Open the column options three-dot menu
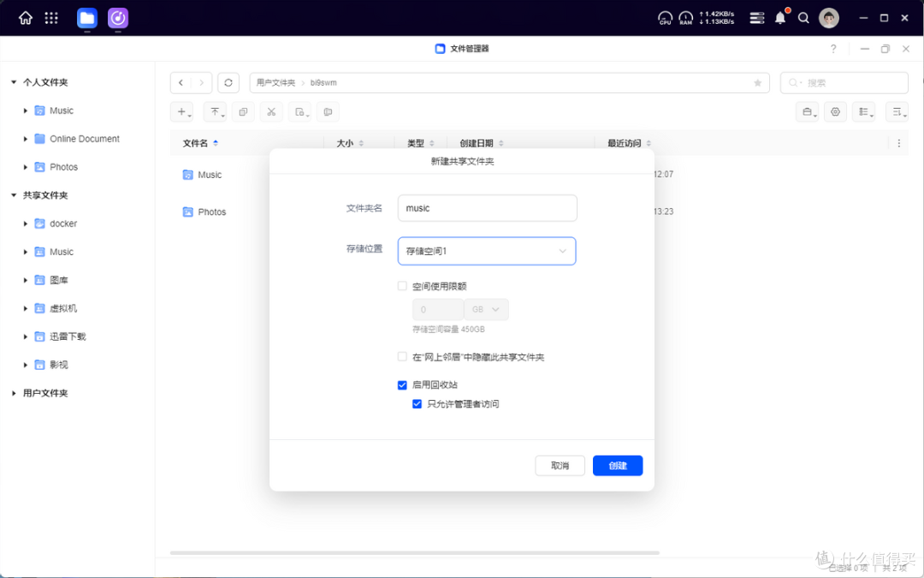924x578 pixels. [898, 143]
